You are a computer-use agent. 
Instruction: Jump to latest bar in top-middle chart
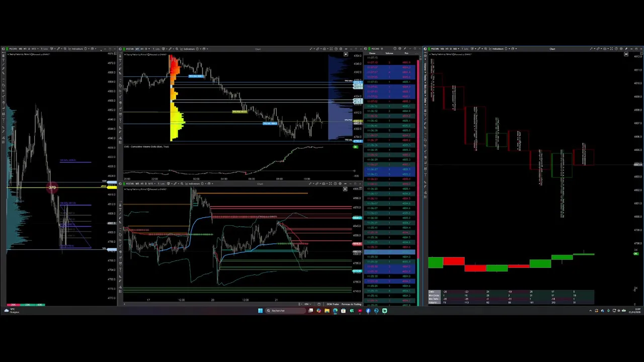pos(346,54)
